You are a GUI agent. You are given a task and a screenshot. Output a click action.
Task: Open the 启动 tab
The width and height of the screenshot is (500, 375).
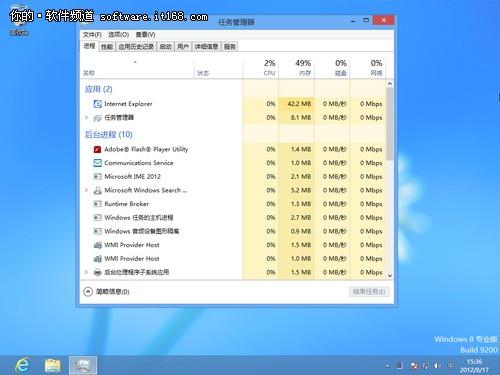165,47
